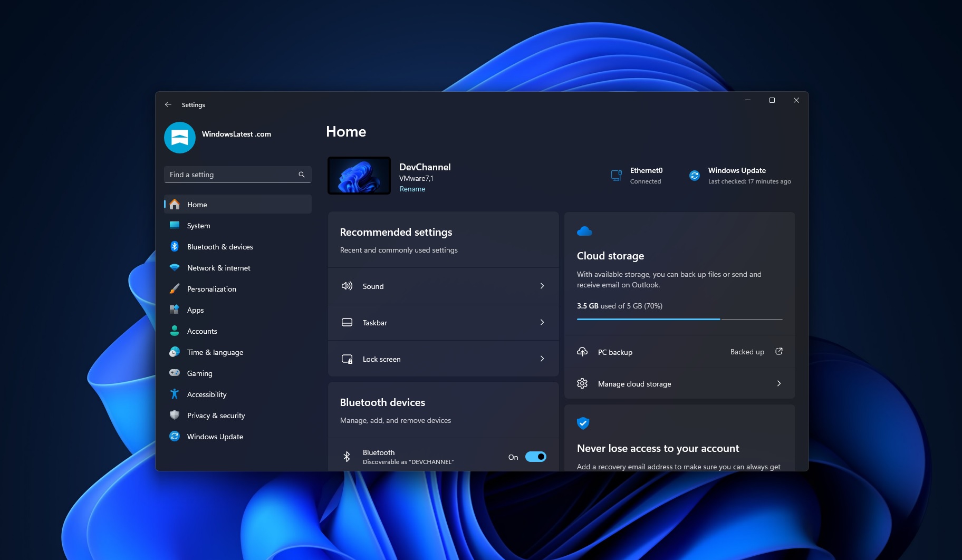The width and height of the screenshot is (962, 560).
Task: Click the Backed up status text
Action: pos(747,352)
